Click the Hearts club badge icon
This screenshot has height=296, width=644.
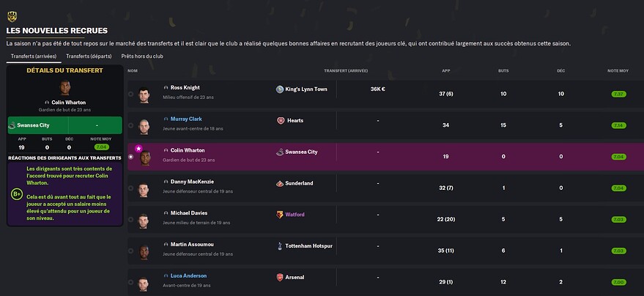pos(281,121)
